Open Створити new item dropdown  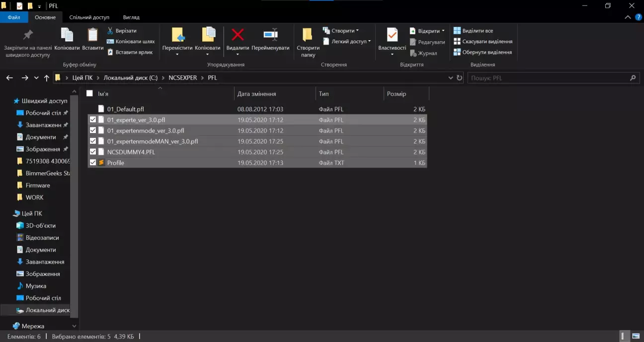(x=341, y=31)
